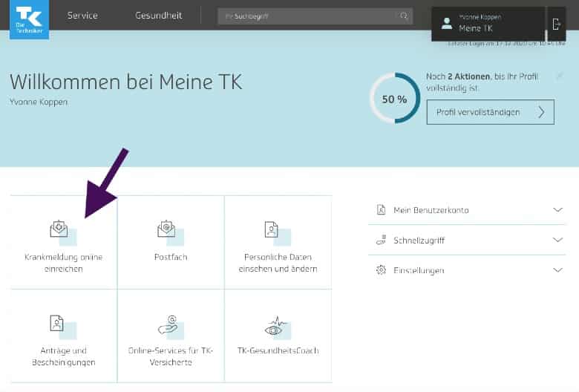
Task: Click the Schnellzugriff label
Action: pyautogui.click(x=419, y=241)
